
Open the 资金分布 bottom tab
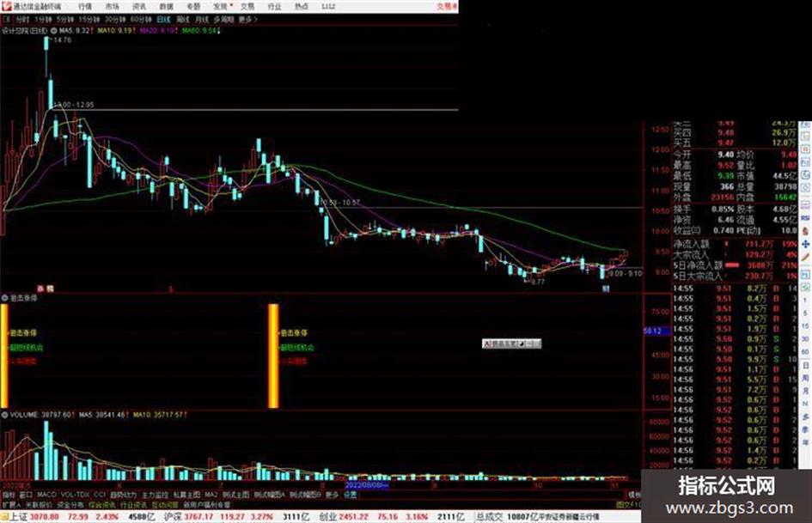coord(70,505)
